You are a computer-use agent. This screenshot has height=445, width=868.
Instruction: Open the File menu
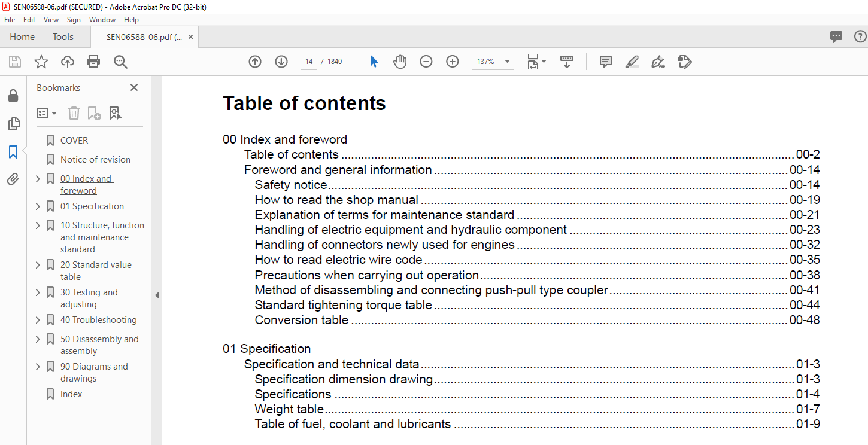coord(10,20)
